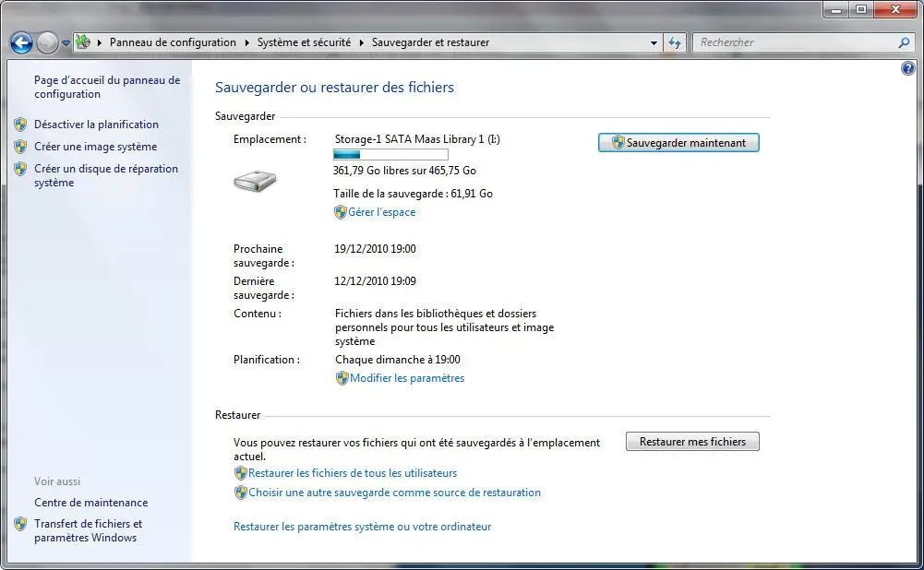Open the address bar history dropdown
This screenshot has width=924, height=570.
pyautogui.click(x=654, y=43)
